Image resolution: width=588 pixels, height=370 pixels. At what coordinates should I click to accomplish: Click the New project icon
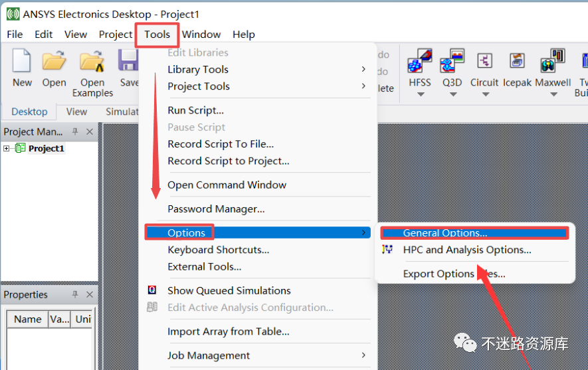point(22,60)
